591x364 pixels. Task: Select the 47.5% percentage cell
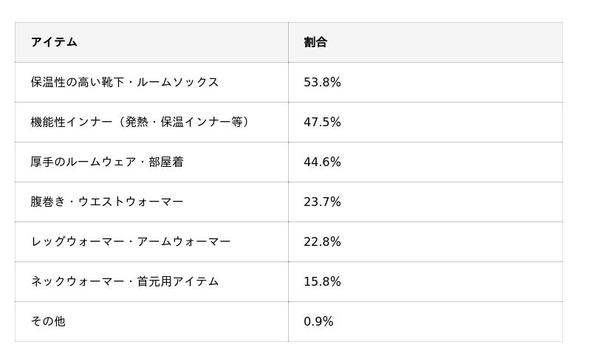point(426,122)
